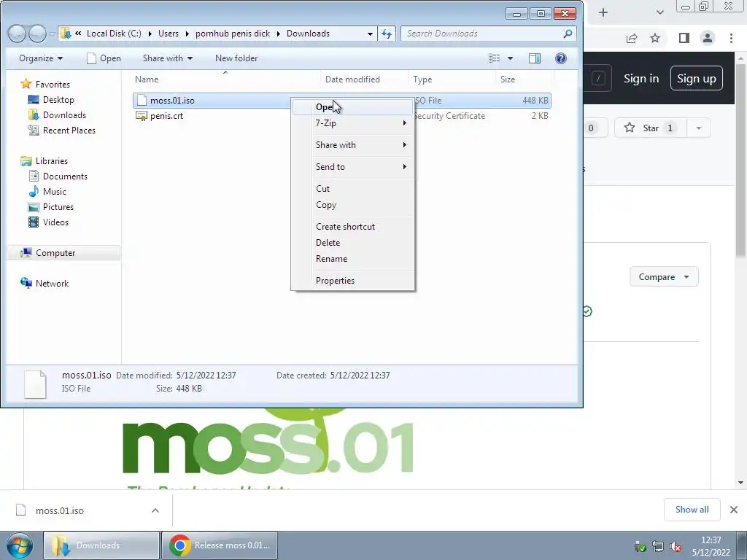Bookmark this page with star icon
This screenshot has height=560, width=747.
click(x=655, y=38)
